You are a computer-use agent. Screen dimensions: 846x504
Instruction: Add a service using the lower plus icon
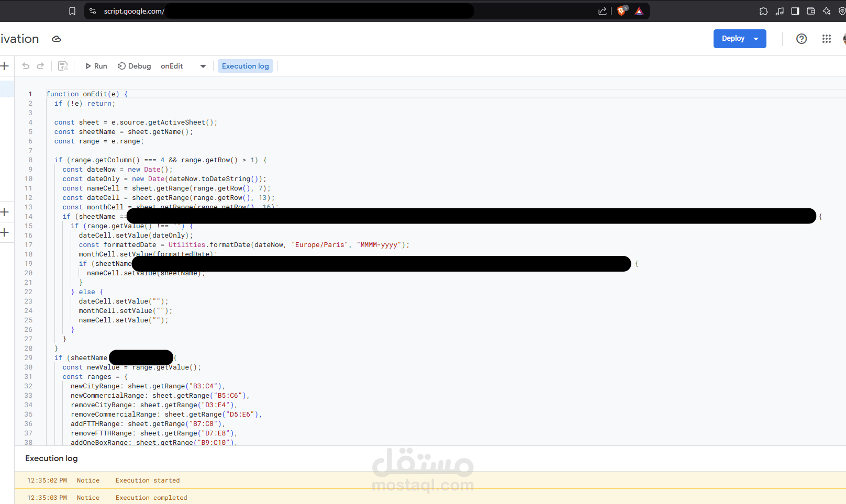(5, 232)
